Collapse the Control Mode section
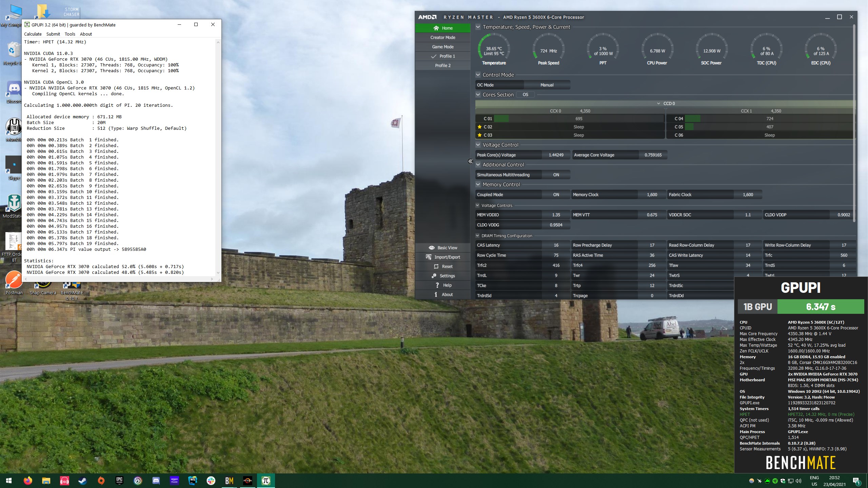The width and height of the screenshot is (868, 488). [478, 75]
